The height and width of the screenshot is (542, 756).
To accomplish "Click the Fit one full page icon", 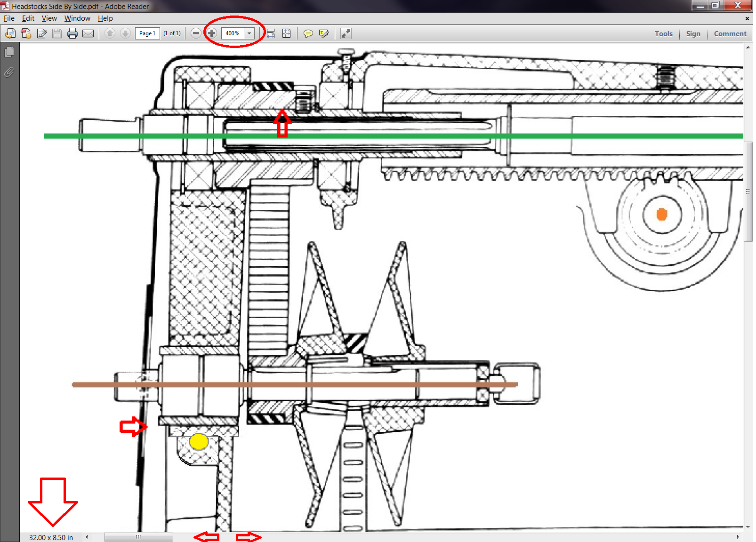I will (x=286, y=33).
